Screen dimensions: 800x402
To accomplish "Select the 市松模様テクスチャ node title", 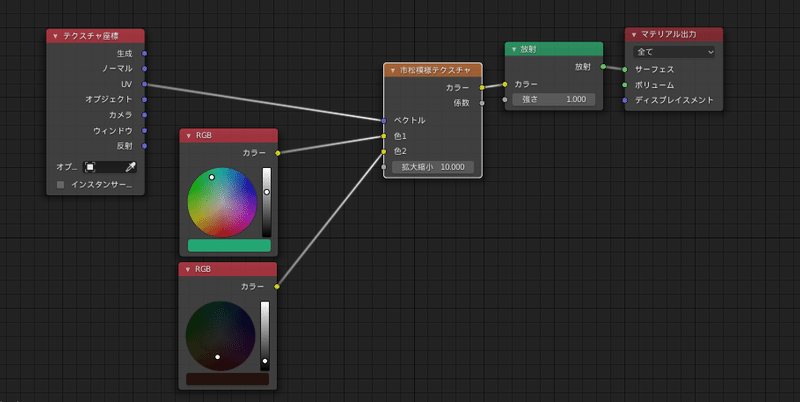I will coord(435,70).
